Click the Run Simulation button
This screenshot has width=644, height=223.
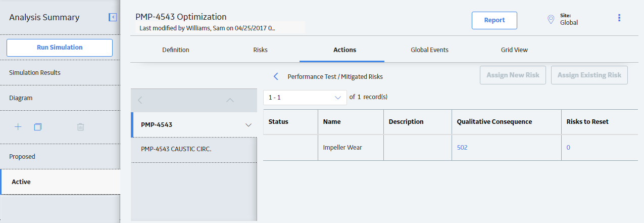(x=60, y=48)
